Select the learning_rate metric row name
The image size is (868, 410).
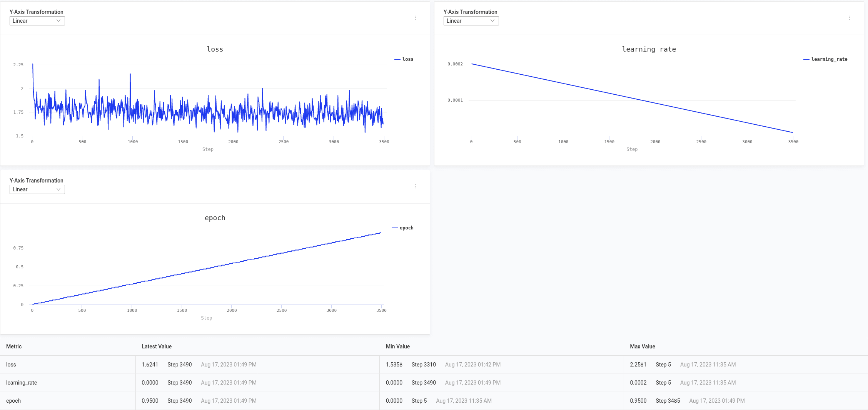[22, 383]
